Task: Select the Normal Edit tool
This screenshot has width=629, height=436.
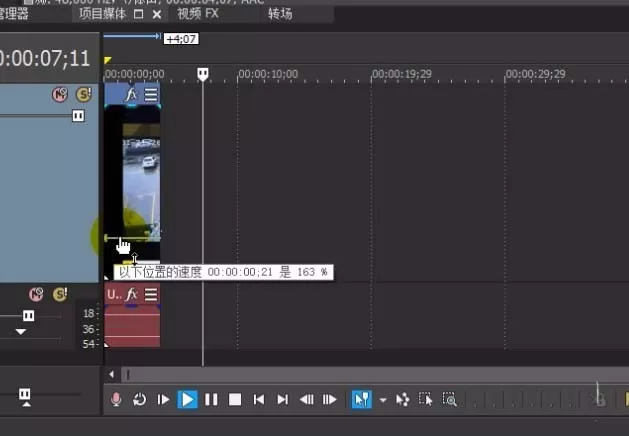Action: [361, 399]
